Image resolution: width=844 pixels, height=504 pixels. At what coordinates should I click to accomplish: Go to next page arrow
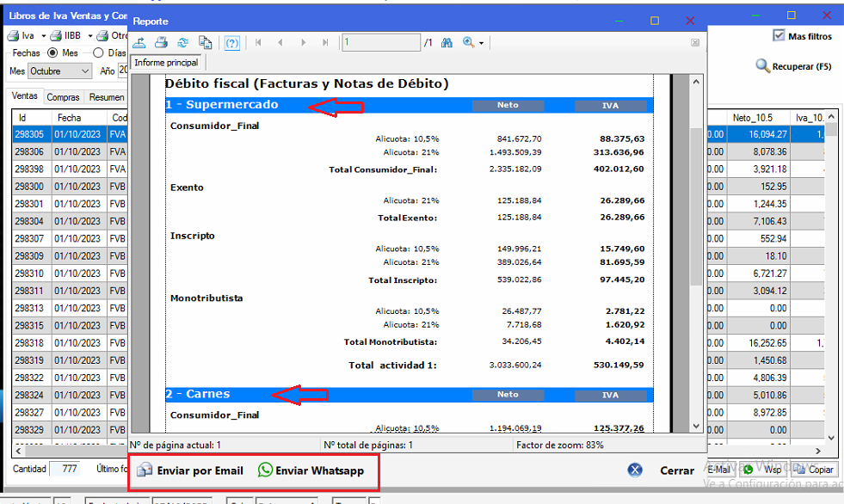303,43
